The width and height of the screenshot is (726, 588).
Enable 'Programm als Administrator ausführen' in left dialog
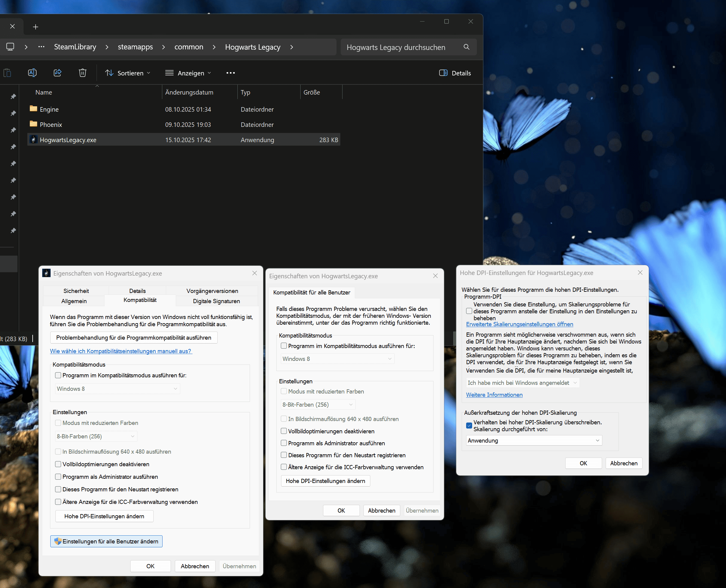(58, 477)
